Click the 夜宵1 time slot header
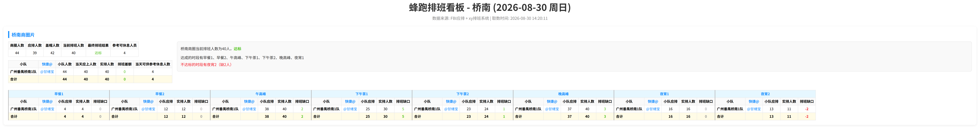The image size is (980, 129). (x=664, y=94)
